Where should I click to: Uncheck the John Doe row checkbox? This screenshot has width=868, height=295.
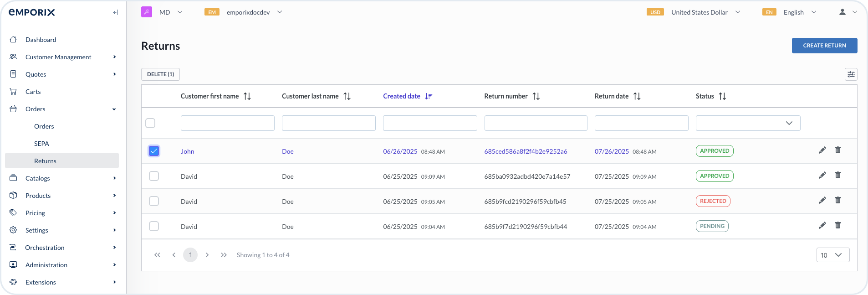click(154, 151)
